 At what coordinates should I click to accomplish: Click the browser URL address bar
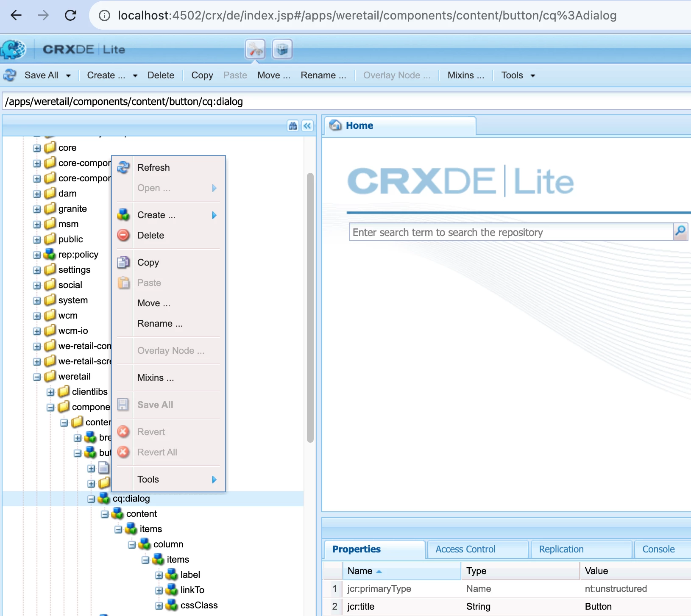click(x=390, y=16)
